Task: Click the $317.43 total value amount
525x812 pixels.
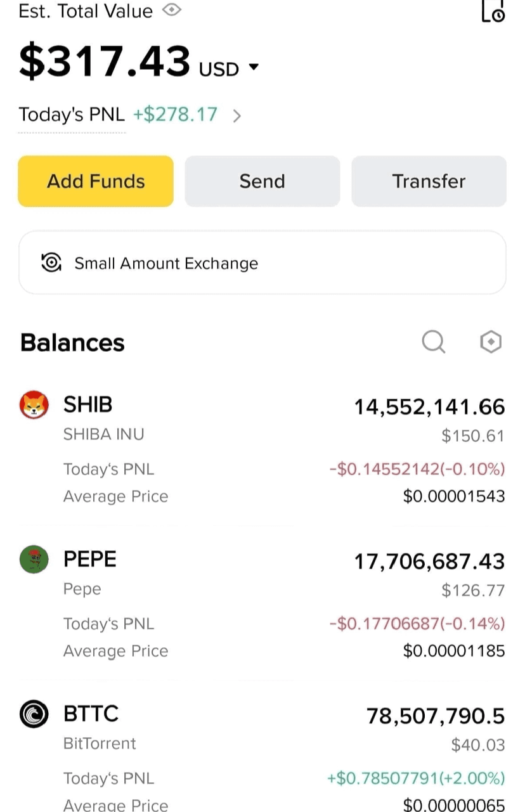Action: 105,61
